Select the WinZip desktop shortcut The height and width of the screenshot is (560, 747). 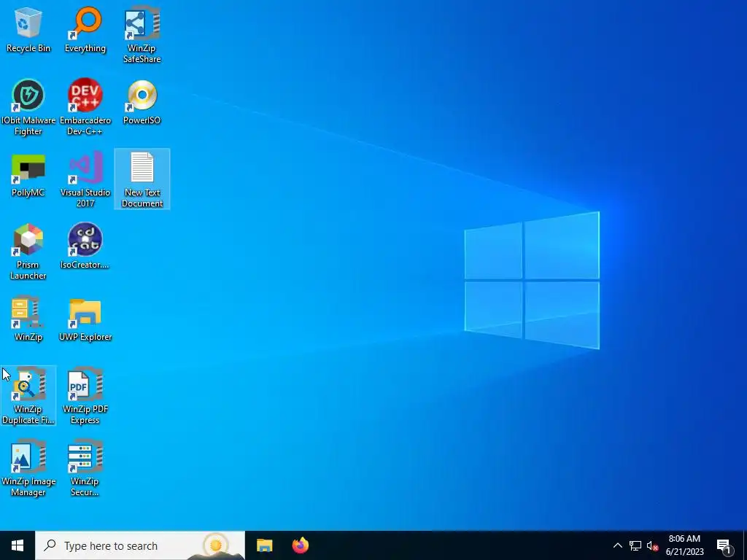28,319
